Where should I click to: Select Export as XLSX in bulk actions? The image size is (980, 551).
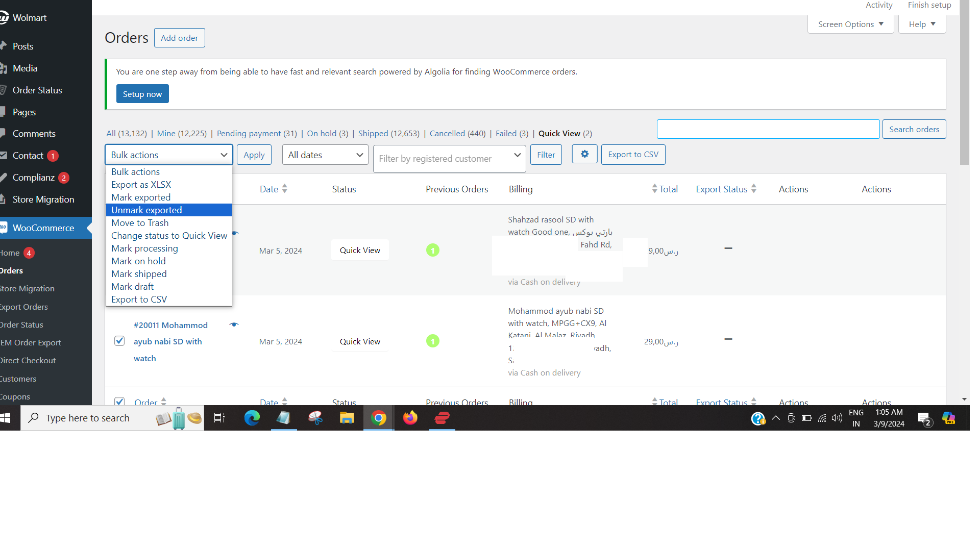[x=169, y=185]
